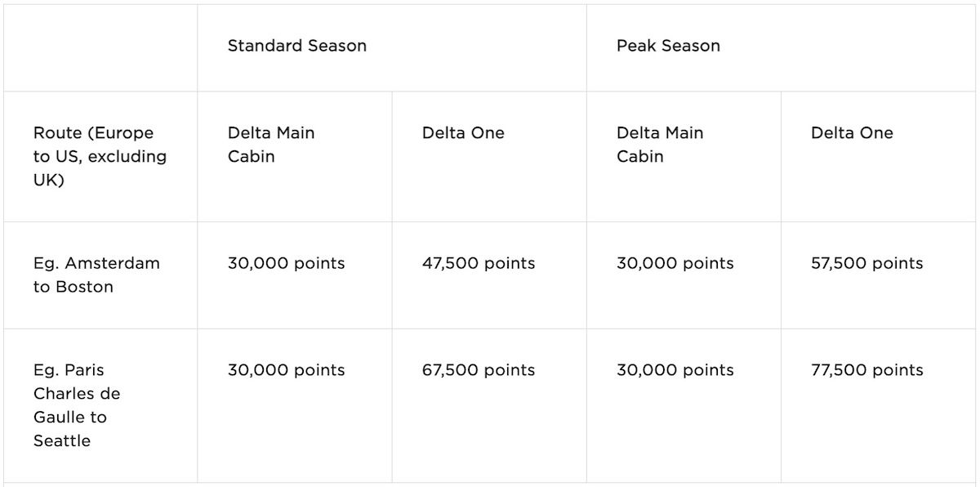Click Delta Main Cabin under Standard Season
This screenshot has height=487, width=980.
click(271, 145)
